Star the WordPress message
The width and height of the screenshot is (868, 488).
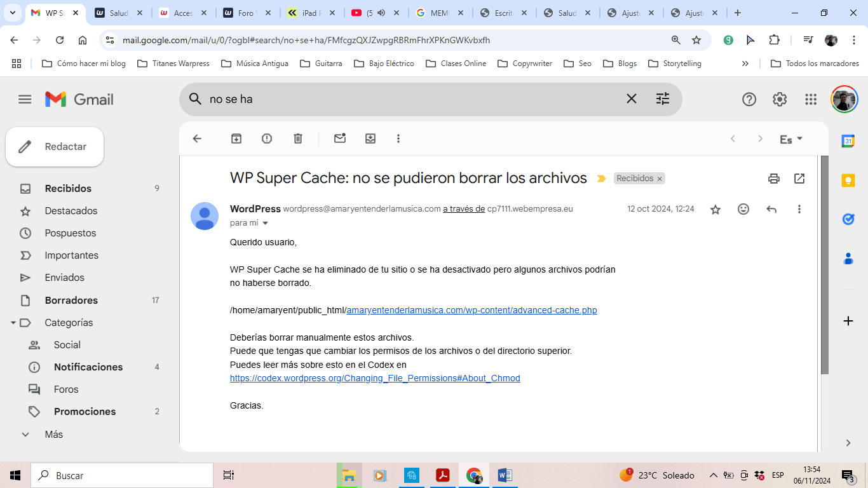715,209
